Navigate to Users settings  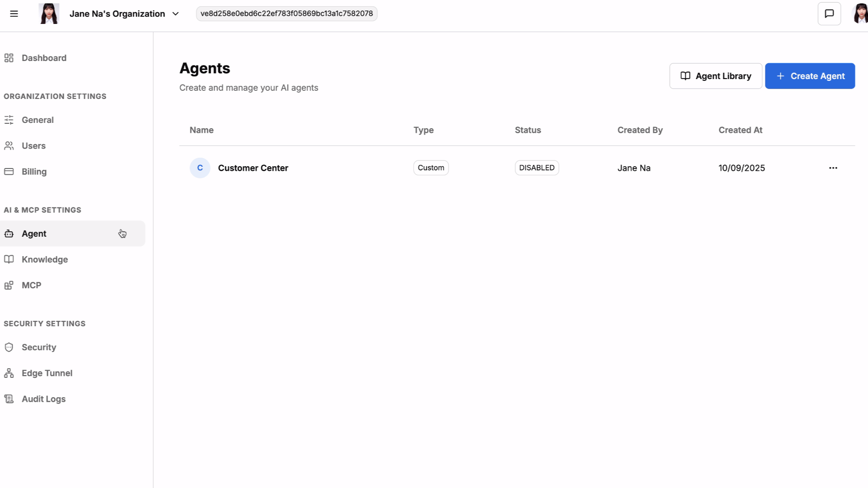pyautogui.click(x=33, y=146)
